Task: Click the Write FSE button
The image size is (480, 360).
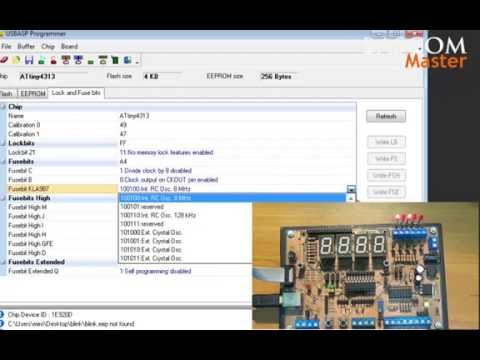Action: tap(386, 192)
